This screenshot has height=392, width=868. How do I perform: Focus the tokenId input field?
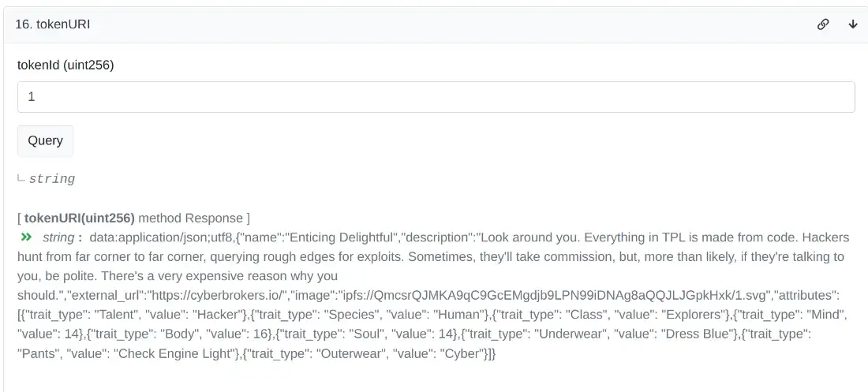click(436, 97)
